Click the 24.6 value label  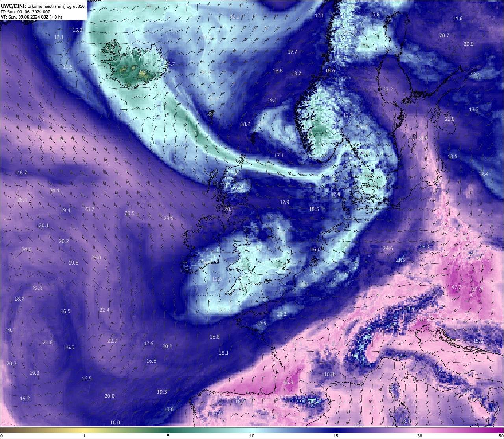point(388,248)
